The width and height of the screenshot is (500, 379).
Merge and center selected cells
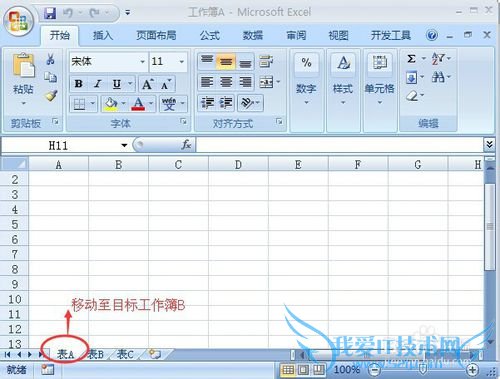[266, 82]
